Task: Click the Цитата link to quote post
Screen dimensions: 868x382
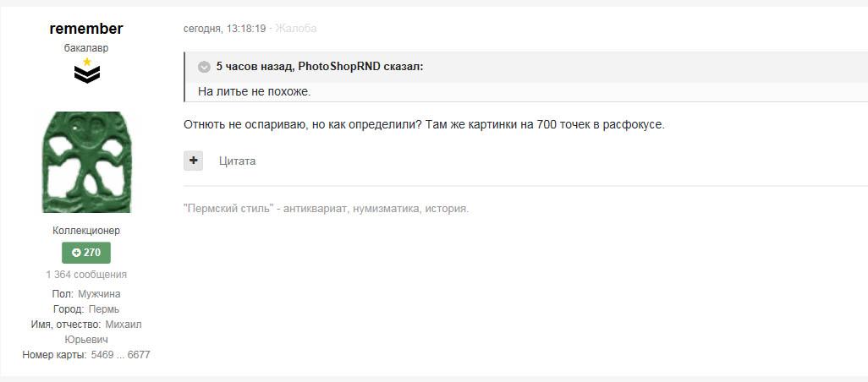Action: (237, 161)
